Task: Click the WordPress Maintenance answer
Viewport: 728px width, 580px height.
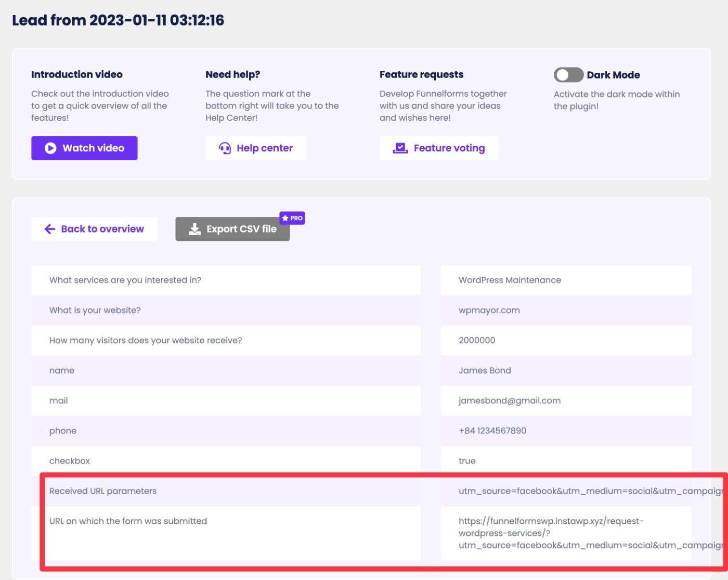Action: click(x=510, y=280)
